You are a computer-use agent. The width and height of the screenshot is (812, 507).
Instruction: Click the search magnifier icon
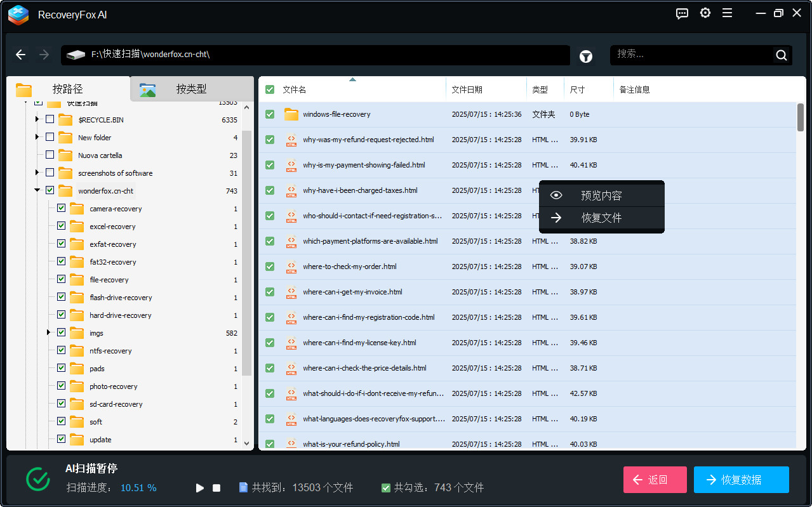[782, 55]
